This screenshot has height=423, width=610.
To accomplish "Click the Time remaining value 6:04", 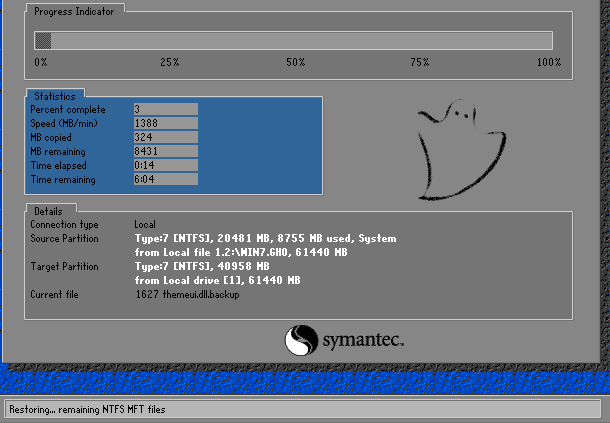I will point(165,180).
